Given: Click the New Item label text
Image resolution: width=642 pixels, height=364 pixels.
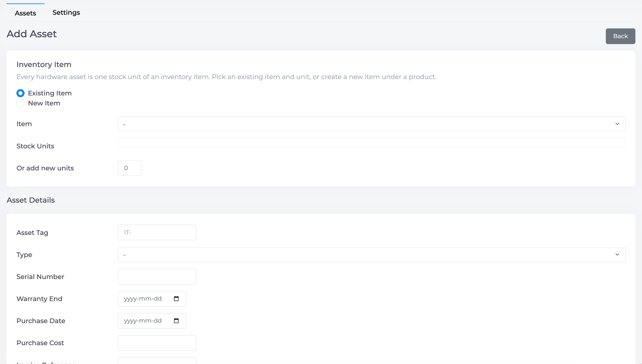Looking at the screenshot, I should tap(44, 103).
